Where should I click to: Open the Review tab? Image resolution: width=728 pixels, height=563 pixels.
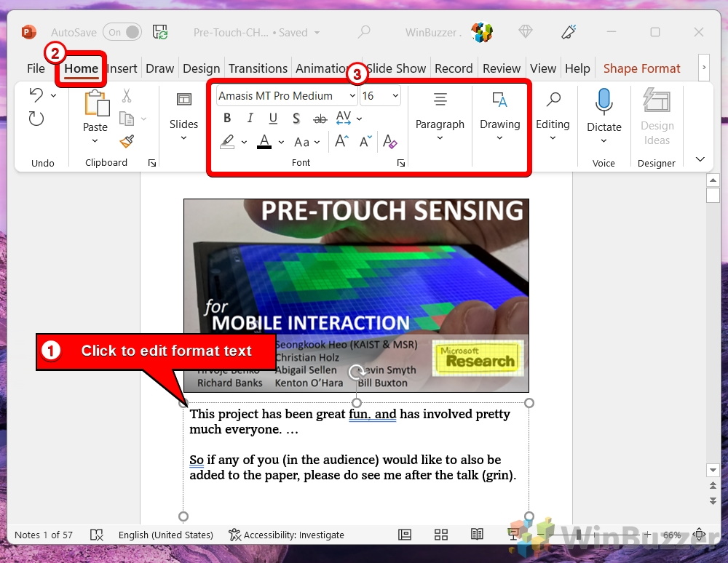[502, 68]
